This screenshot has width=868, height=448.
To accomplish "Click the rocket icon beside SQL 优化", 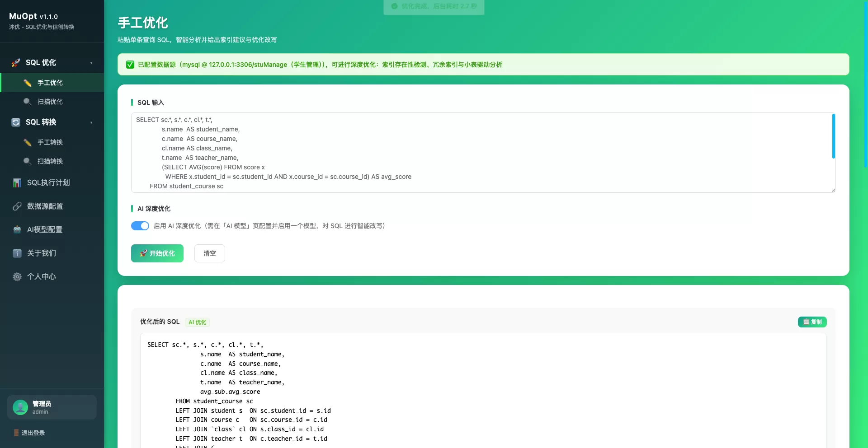I will tap(16, 63).
